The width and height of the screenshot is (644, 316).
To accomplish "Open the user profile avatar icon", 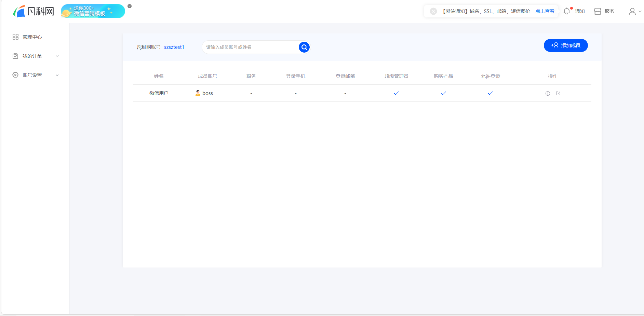I will pos(632,11).
